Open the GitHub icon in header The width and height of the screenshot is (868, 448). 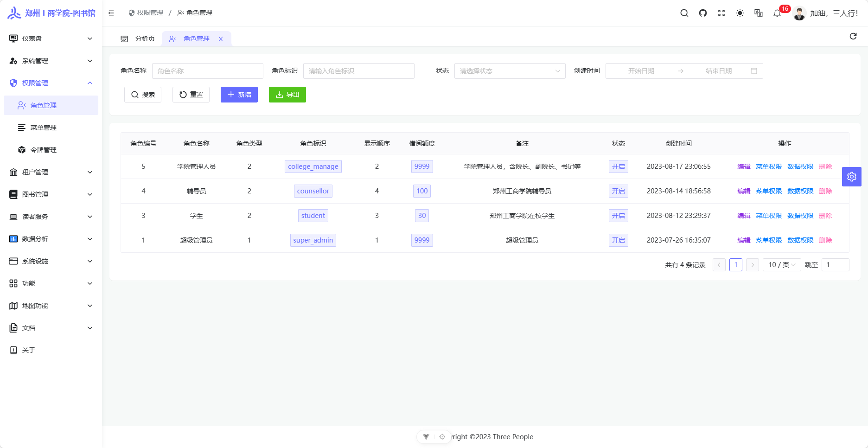703,13
